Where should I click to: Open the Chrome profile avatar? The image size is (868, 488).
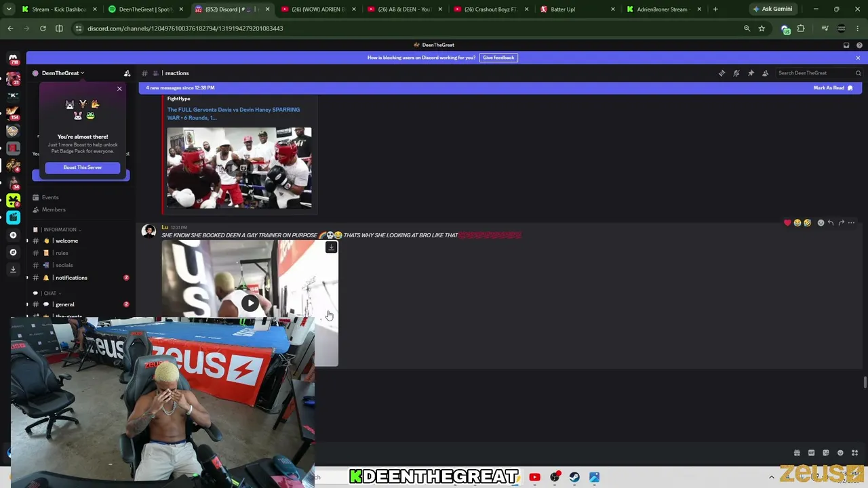[842, 28]
